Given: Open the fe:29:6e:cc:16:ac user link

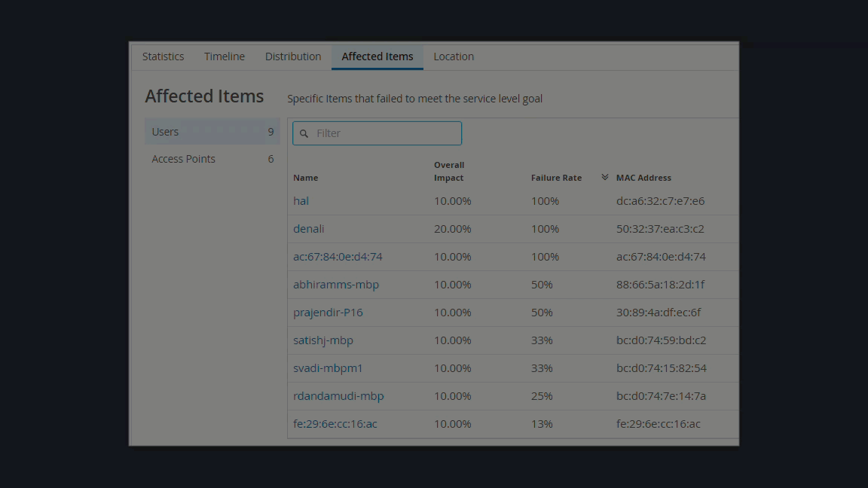Looking at the screenshot, I should [x=335, y=424].
